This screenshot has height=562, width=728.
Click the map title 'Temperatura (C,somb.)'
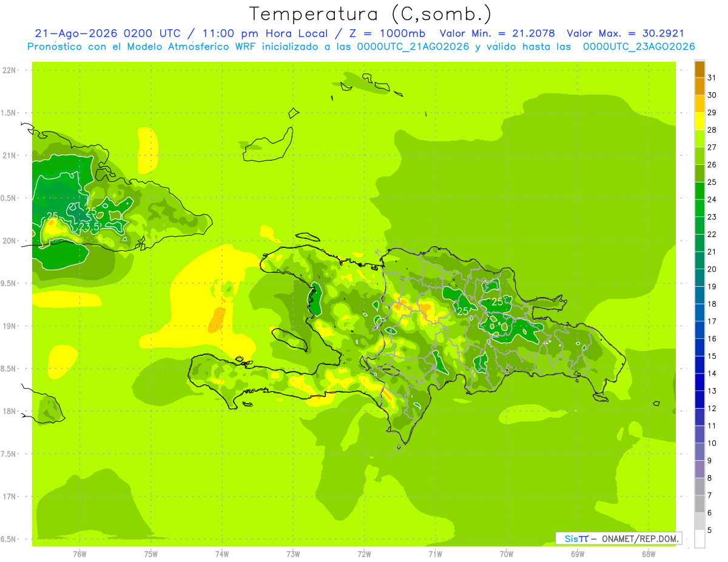370,14
